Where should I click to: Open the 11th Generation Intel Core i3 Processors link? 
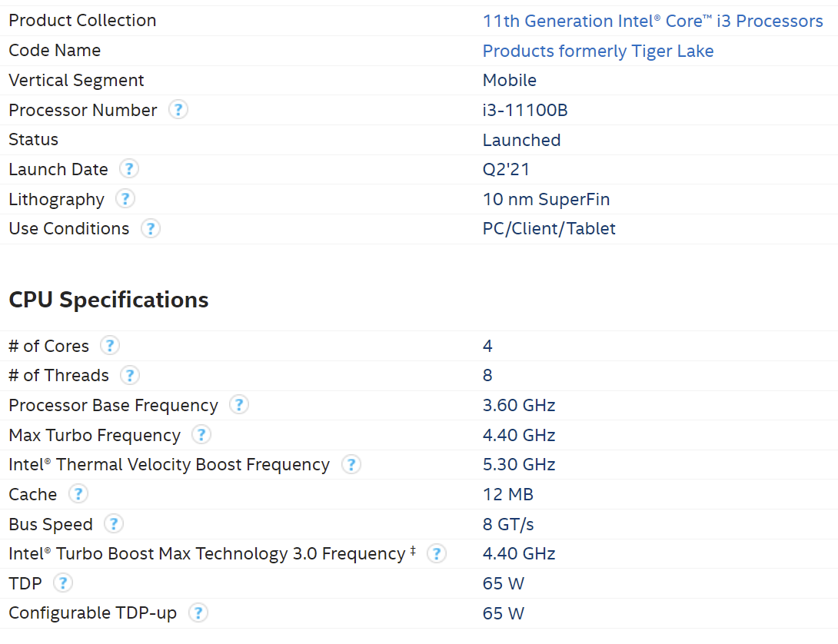coord(652,21)
